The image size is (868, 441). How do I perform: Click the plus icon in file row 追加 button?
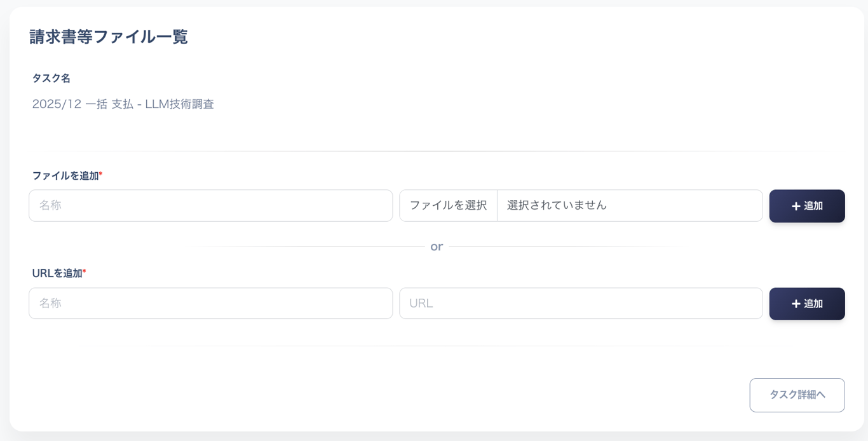click(796, 206)
